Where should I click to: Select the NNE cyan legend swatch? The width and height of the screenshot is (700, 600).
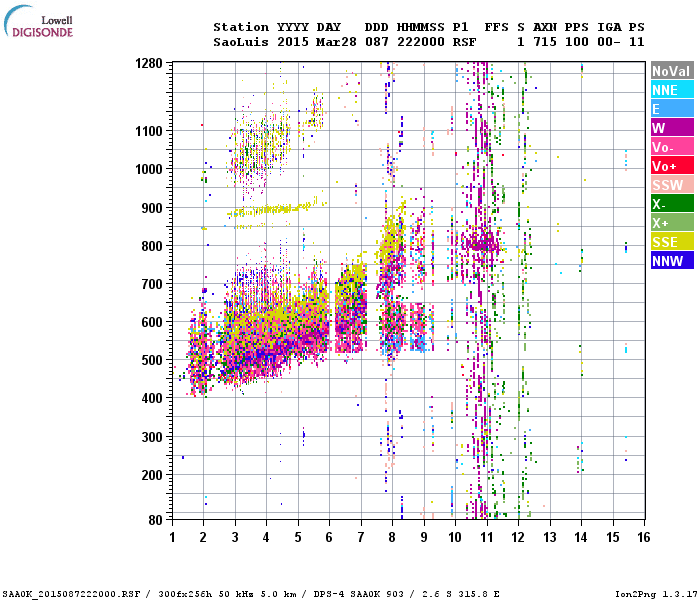[x=672, y=90]
